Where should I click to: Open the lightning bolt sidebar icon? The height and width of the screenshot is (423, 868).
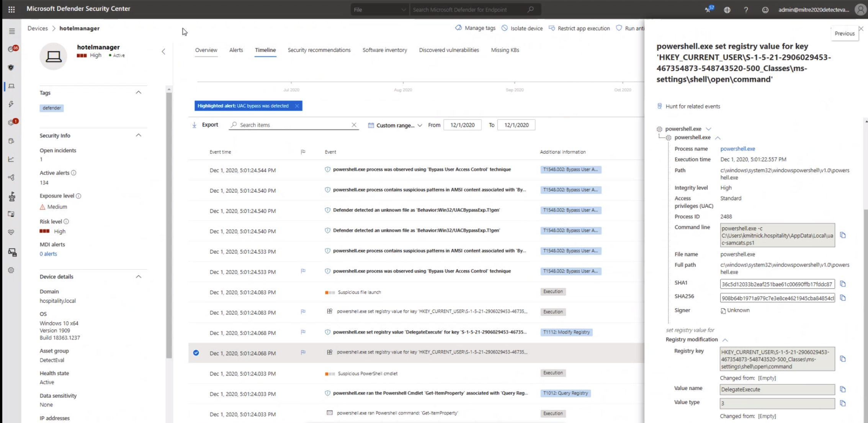tap(11, 104)
